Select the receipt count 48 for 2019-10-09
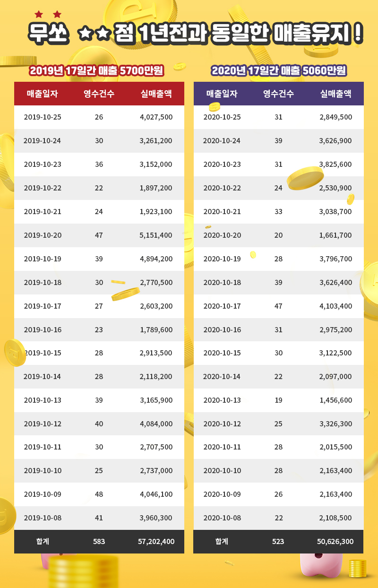This screenshot has width=378, height=588. (99, 494)
